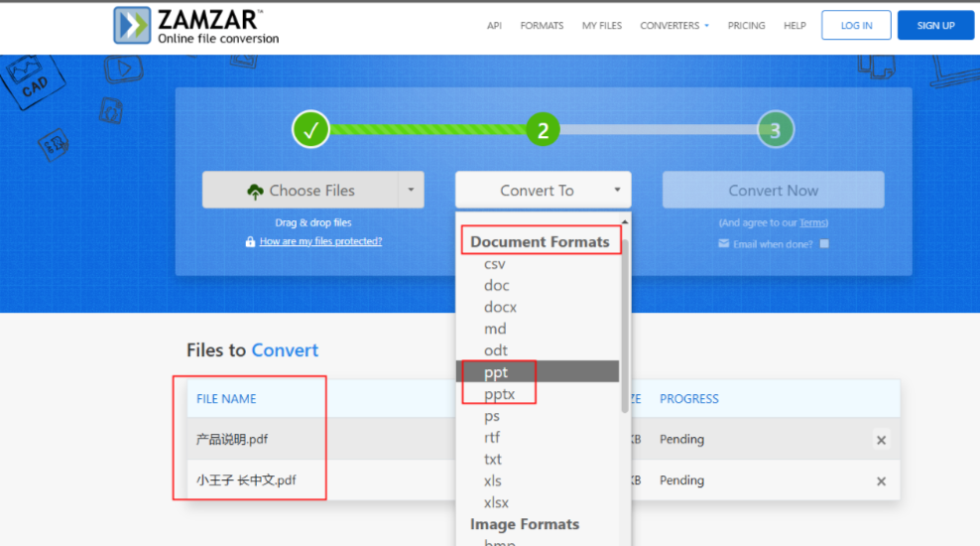Screen dimensions: 980x546
Task: Click the Convert Now button
Action: tap(773, 191)
